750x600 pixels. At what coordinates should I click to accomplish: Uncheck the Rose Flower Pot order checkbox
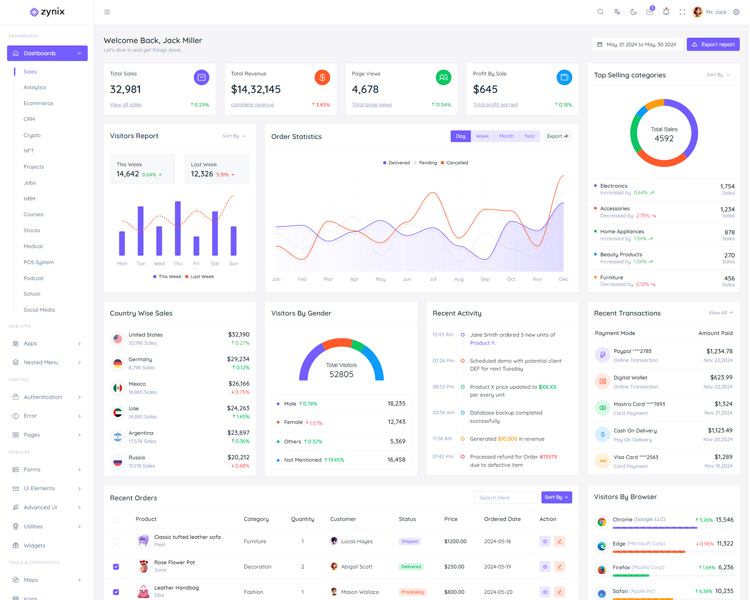tap(116, 566)
